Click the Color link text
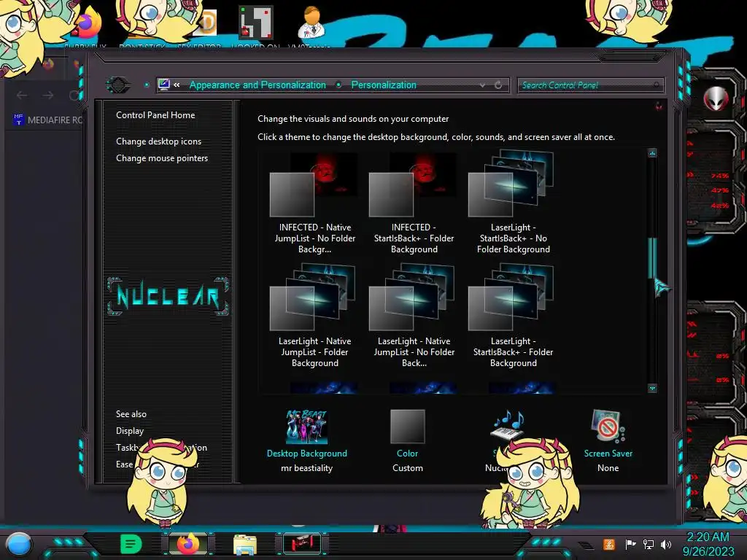The width and height of the screenshot is (747, 560). (x=407, y=454)
